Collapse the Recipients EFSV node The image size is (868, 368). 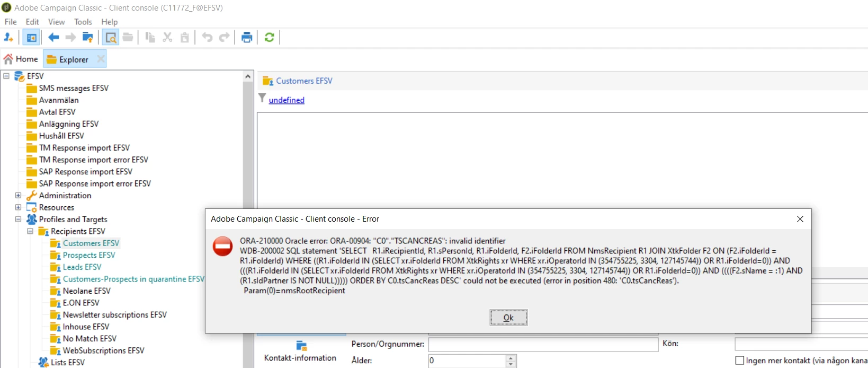pos(30,231)
